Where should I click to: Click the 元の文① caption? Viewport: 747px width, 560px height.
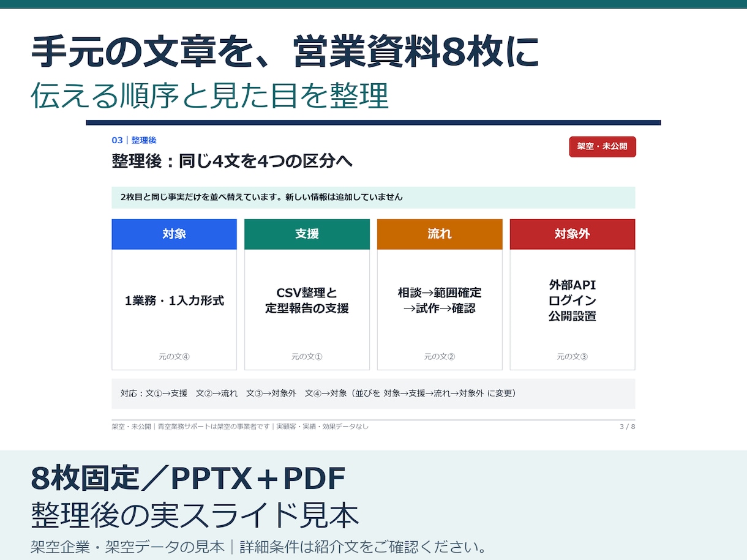307,357
